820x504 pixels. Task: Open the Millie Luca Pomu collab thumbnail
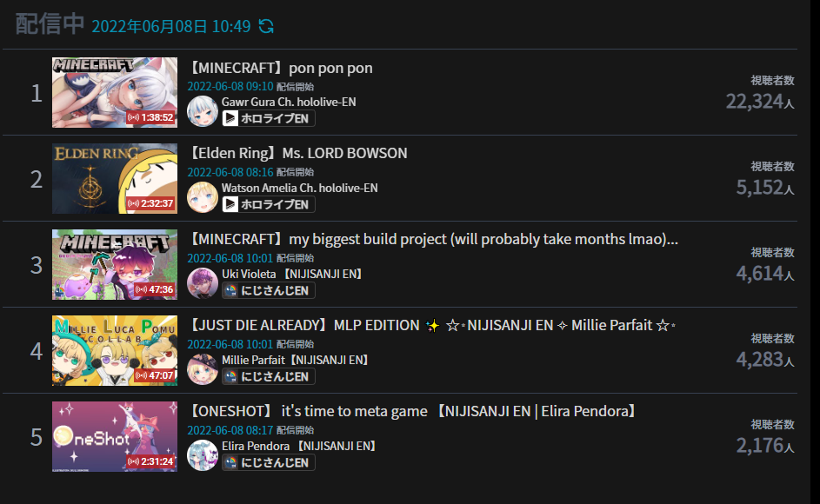click(115, 350)
